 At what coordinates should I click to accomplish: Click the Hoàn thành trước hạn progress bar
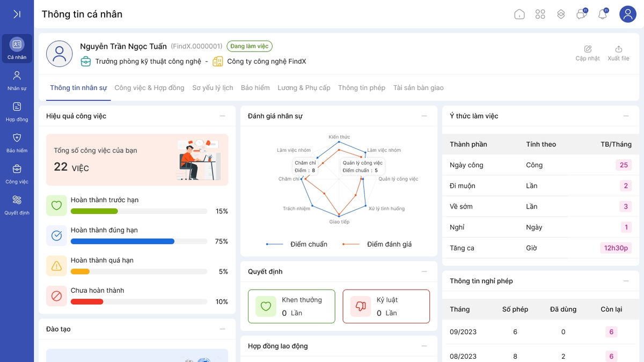139,211
